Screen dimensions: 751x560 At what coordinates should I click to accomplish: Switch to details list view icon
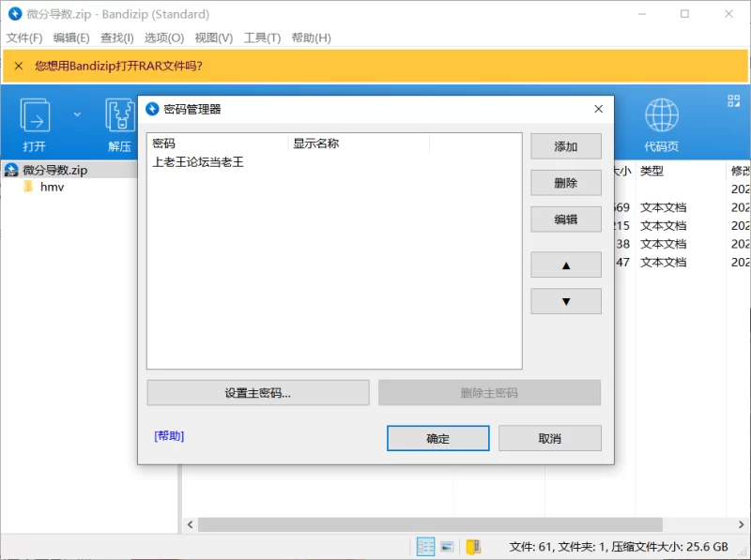pyautogui.click(x=425, y=547)
